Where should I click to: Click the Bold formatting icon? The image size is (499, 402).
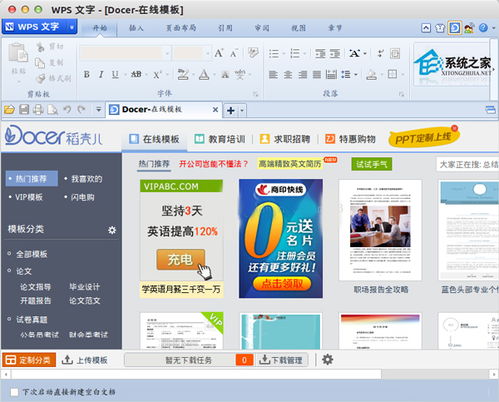coord(86,74)
